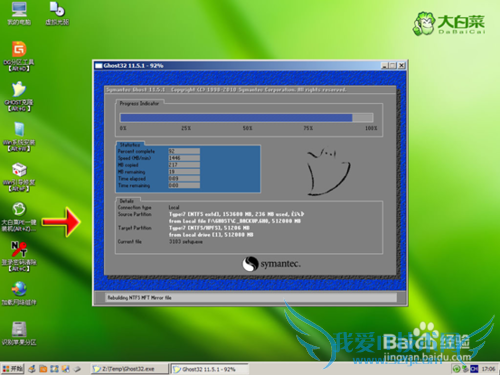Switch to the Z:\Temp\Ghost32.exe taskbar button

click(130, 369)
